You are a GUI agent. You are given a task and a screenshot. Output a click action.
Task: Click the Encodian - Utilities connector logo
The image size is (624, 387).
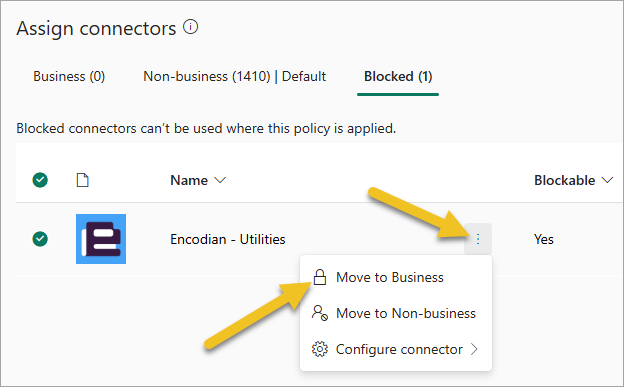coord(101,239)
